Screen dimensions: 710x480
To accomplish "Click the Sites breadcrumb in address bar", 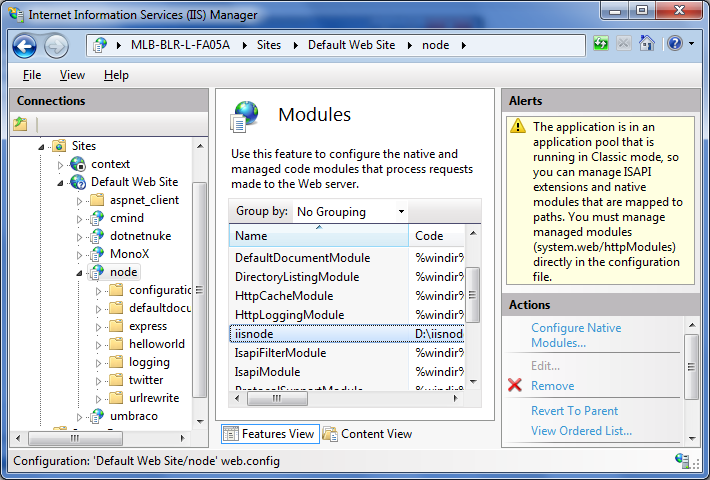I will tap(269, 45).
